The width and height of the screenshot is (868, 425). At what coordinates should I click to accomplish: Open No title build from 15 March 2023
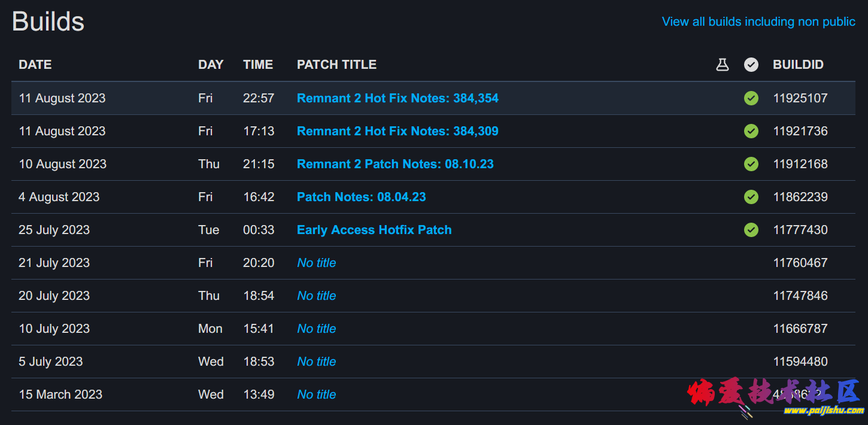click(317, 394)
